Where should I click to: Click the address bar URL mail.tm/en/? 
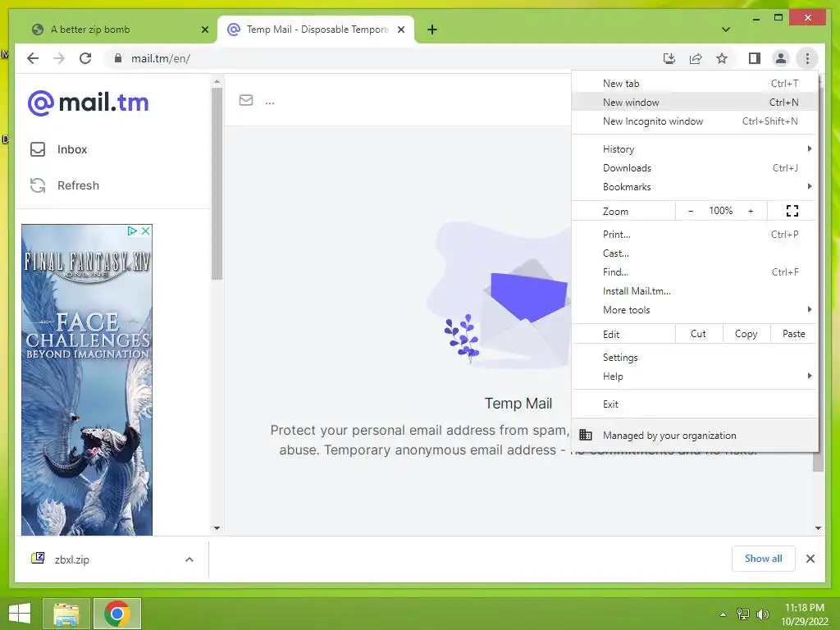pos(161,58)
